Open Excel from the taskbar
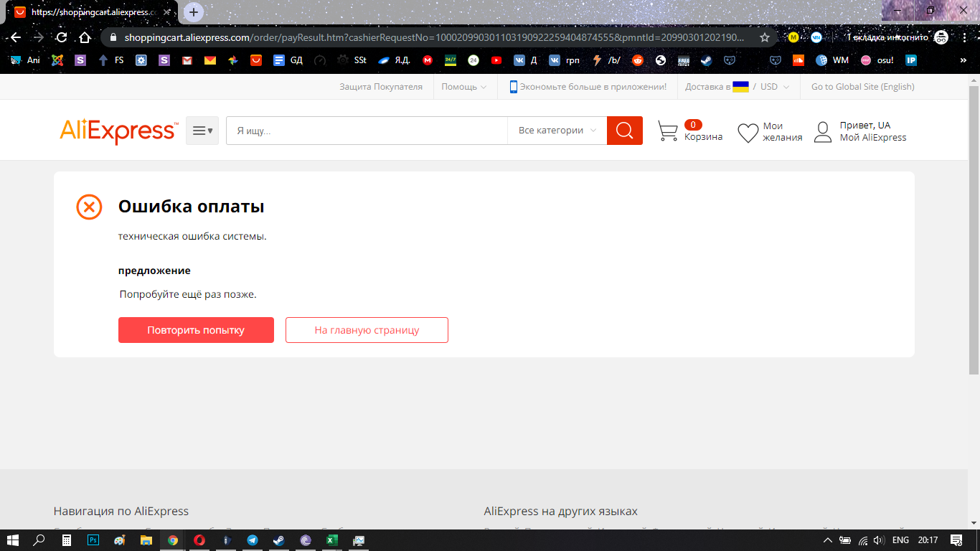 (x=332, y=540)
